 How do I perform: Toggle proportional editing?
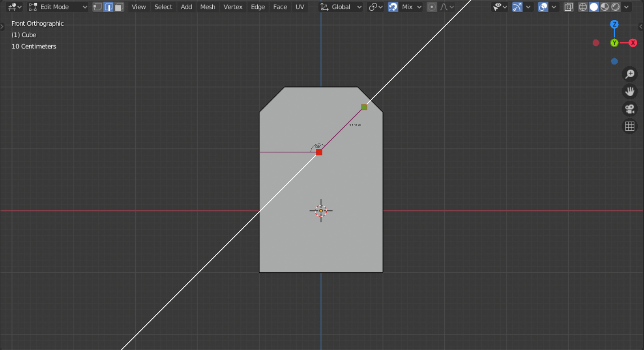point(432,7)
